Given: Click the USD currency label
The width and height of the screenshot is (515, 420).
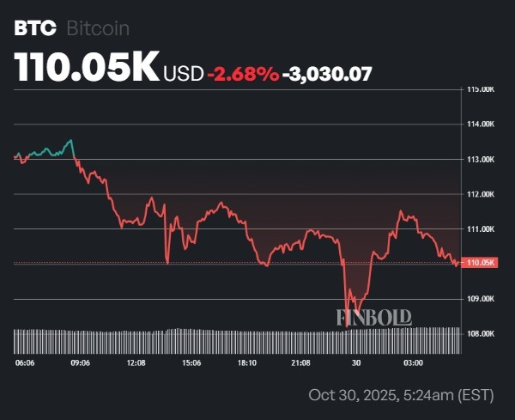Looking at the screenshot, I should [x=182, y=75].
